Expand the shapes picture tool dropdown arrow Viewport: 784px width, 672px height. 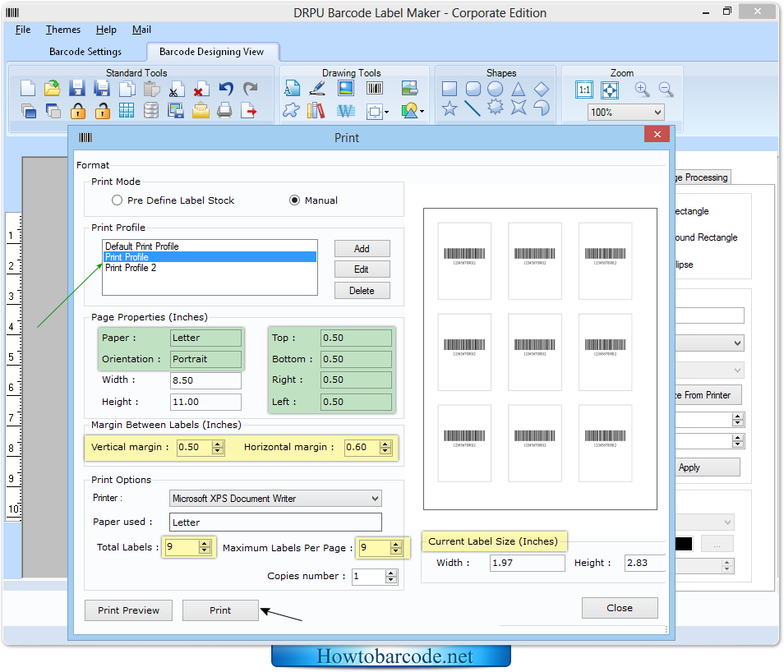pos(422,112)
